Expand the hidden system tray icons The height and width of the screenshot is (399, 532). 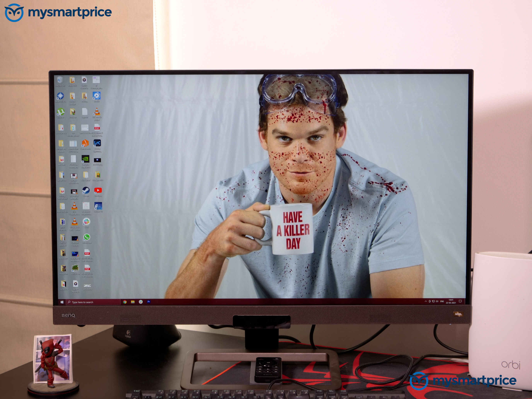(x=426, y=301)
